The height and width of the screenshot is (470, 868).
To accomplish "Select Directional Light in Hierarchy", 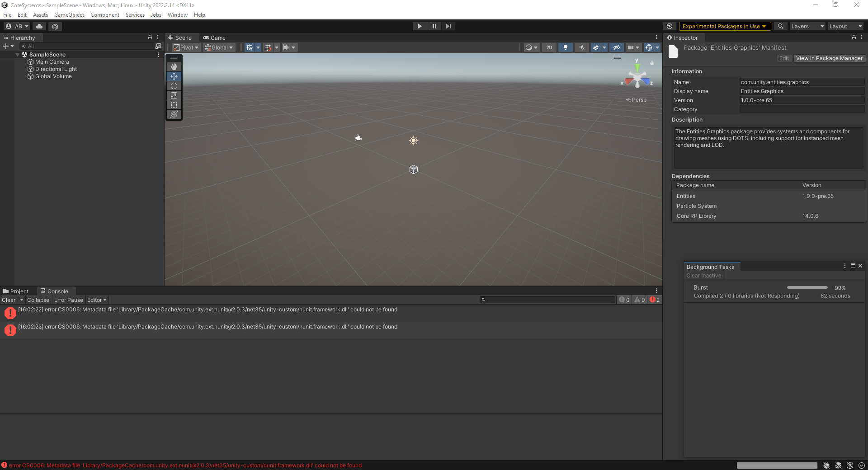I will click(x=56, y=69).
